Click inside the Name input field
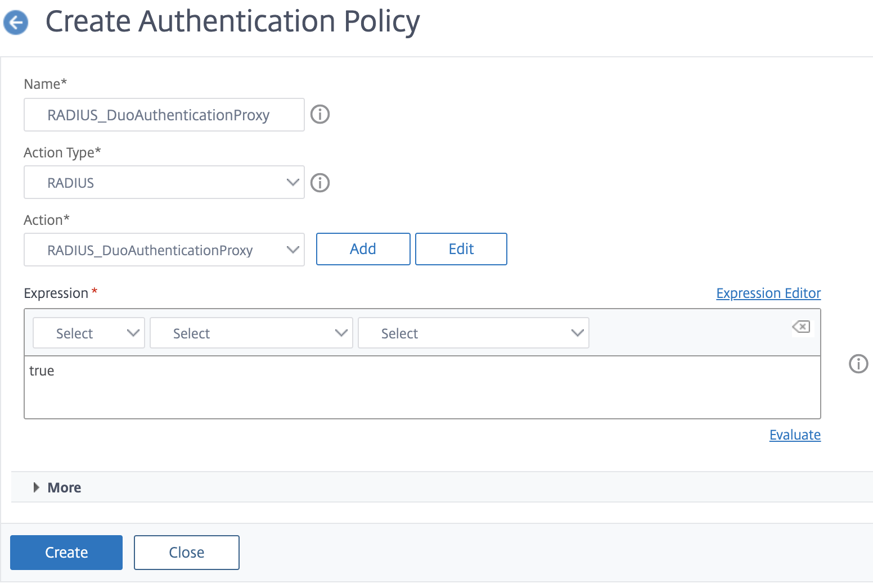The width and height of the screenshot is (873, 588). click(x=164, y=115)
